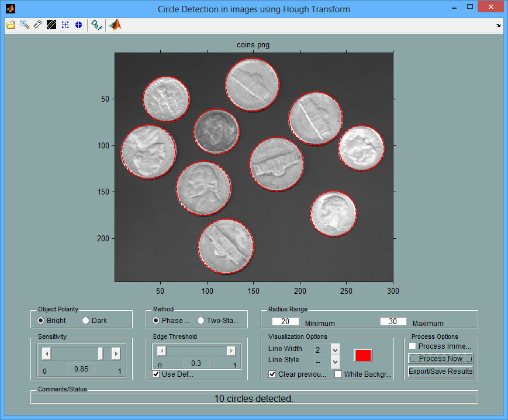Click the MATLAB title bar icon
This screenshot has height=420, width=508.
11,9
